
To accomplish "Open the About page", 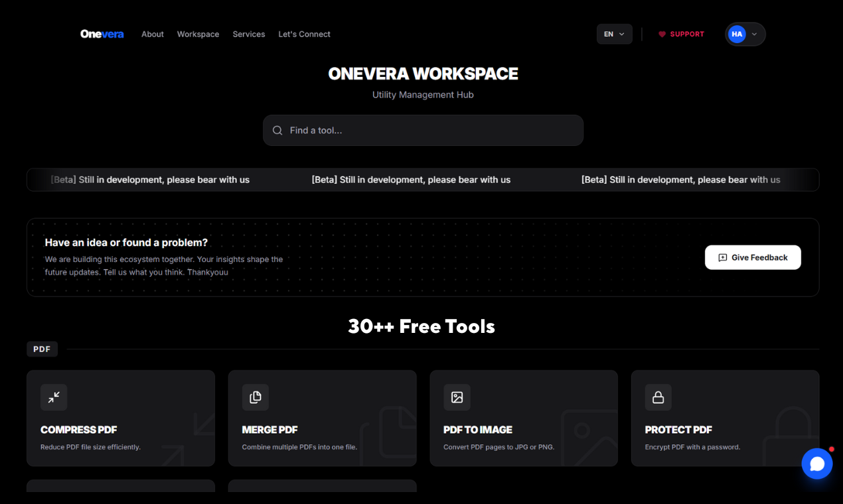I will [152, 34].
